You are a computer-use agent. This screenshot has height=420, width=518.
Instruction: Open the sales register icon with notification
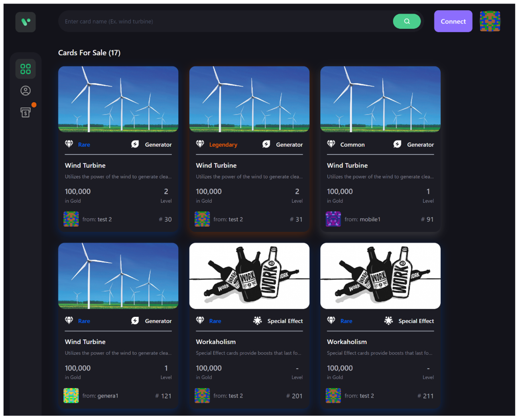point(25,113)
